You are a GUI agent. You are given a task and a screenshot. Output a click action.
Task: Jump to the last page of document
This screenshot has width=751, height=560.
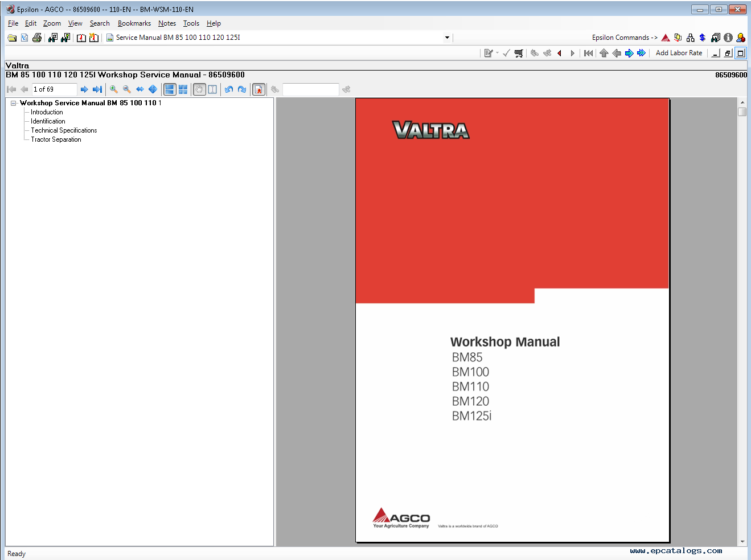pos(97,89)
